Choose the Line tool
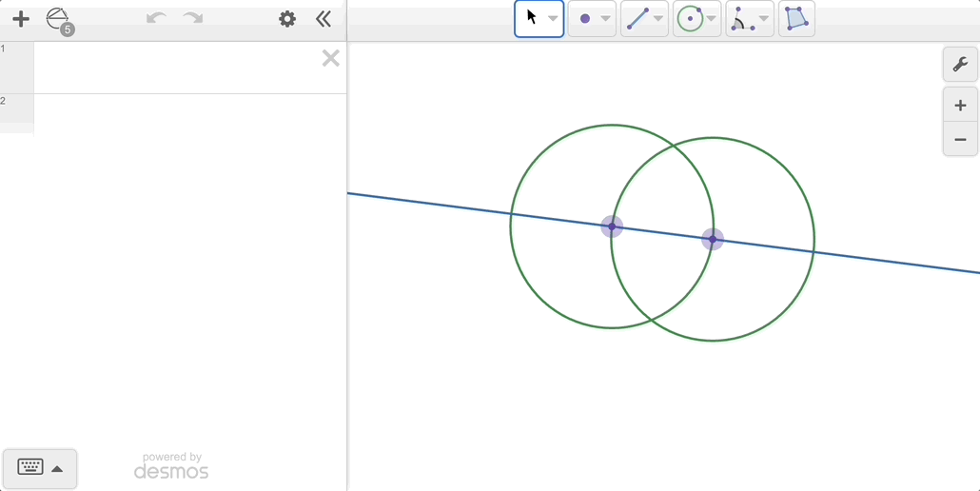The height and width of the screenshot is (491, 980). (637, 19)
